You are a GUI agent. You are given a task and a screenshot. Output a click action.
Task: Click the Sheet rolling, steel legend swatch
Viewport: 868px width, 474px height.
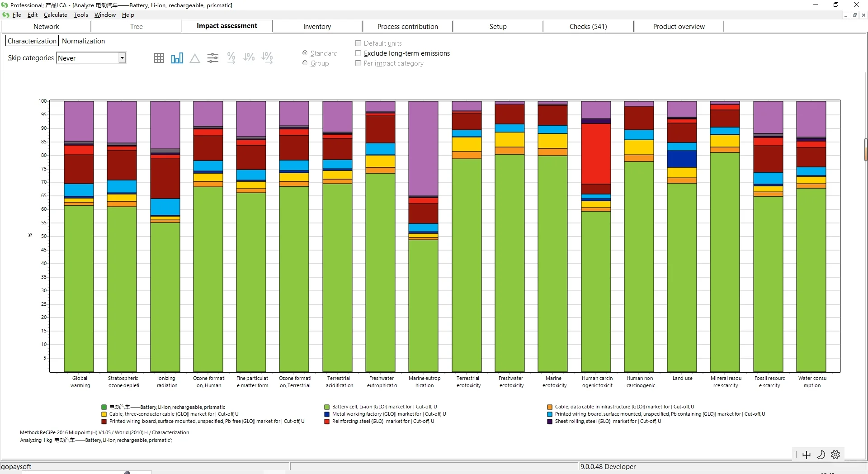pos(550,422)
